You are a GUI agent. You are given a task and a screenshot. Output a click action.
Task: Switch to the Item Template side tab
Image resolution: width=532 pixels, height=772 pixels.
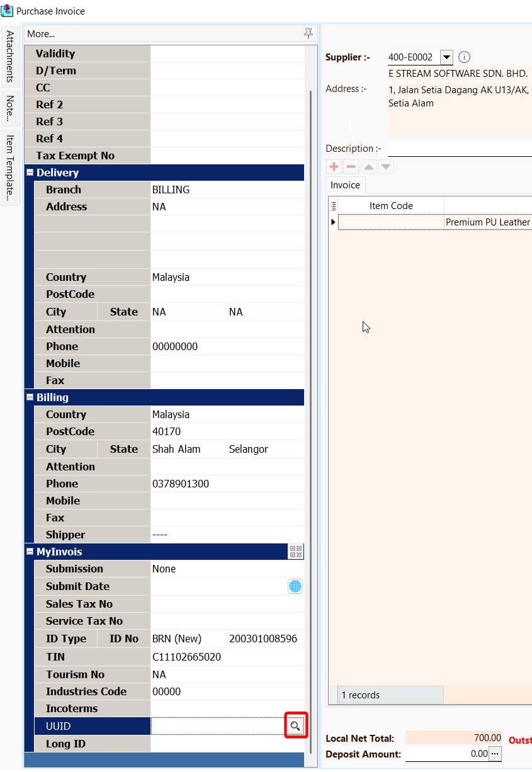click(10, 167)
